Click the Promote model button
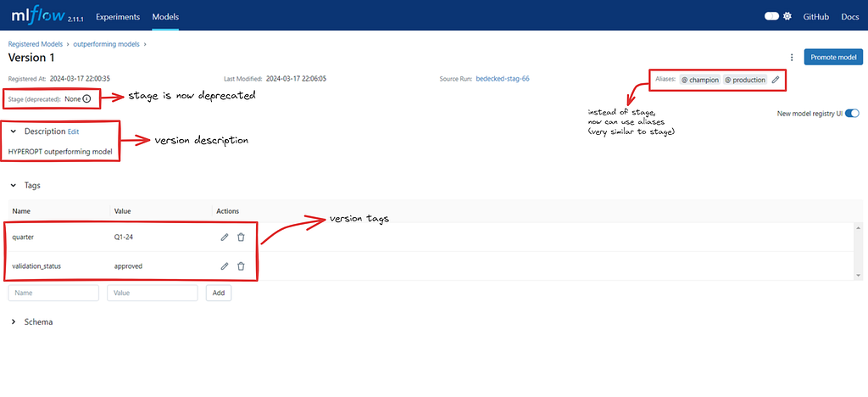 click(x=833, y=57)
